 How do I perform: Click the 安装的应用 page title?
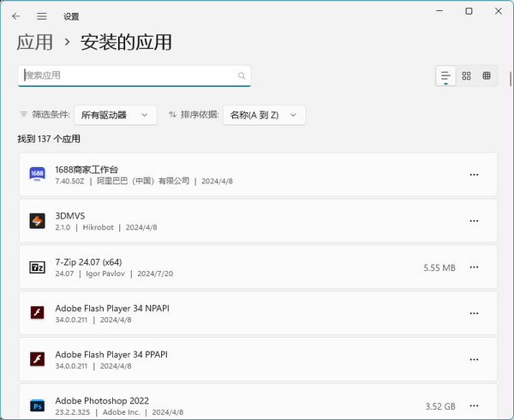126,42
